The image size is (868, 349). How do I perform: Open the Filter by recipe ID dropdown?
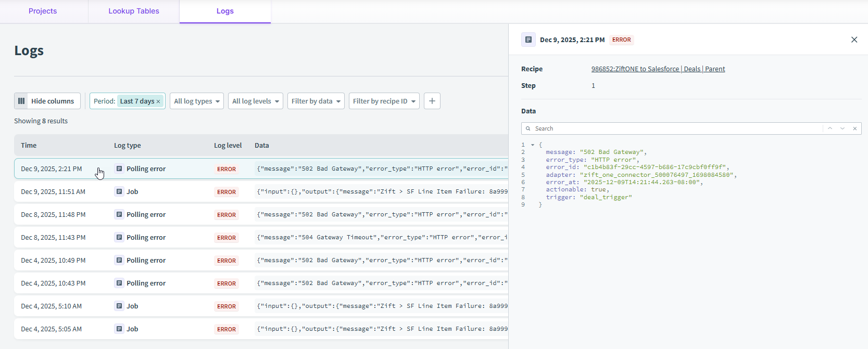click(384, 101)
